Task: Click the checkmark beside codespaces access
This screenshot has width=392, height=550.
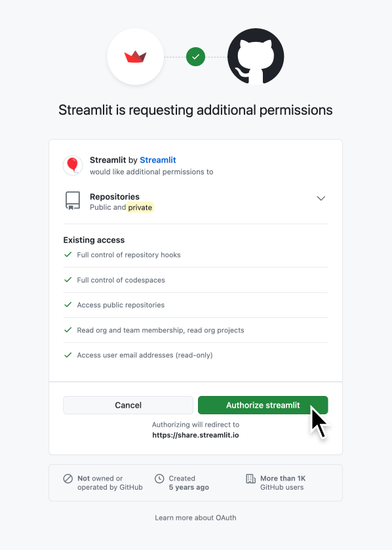Action: tap(68, 279)
